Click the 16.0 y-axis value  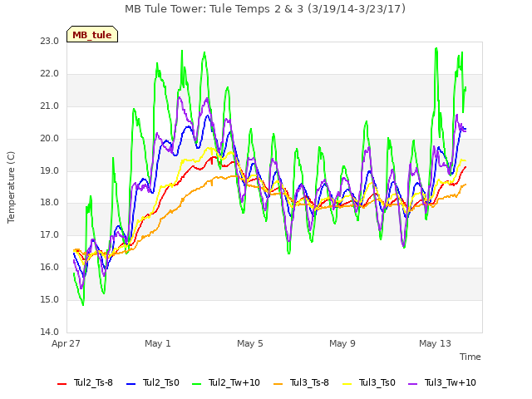(x=50, y=268)
